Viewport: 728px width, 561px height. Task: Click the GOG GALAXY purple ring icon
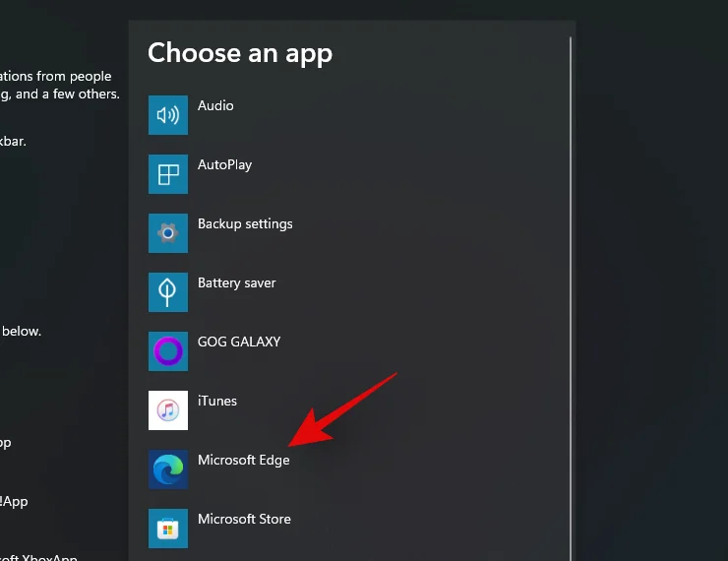coord(168,351)
